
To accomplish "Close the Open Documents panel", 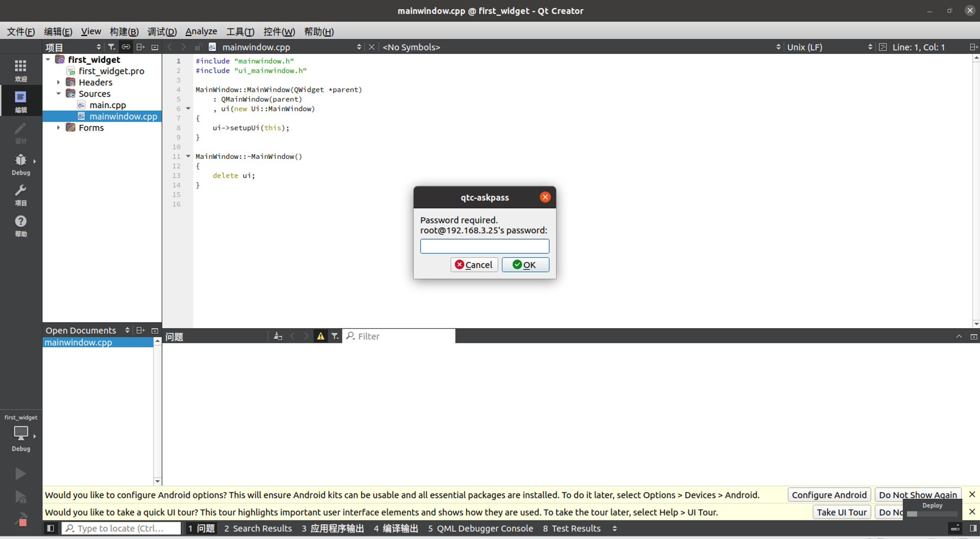I will click(x=155, y=331).
